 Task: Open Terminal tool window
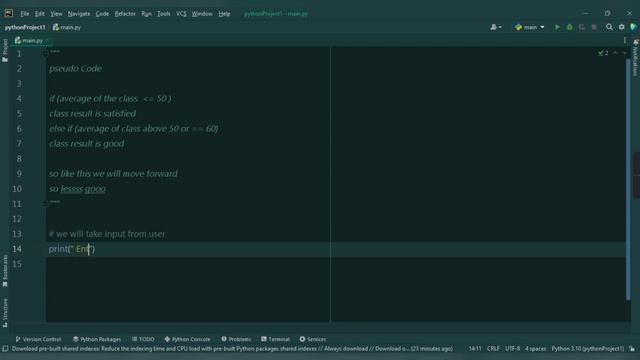click(x=275, y=339)
